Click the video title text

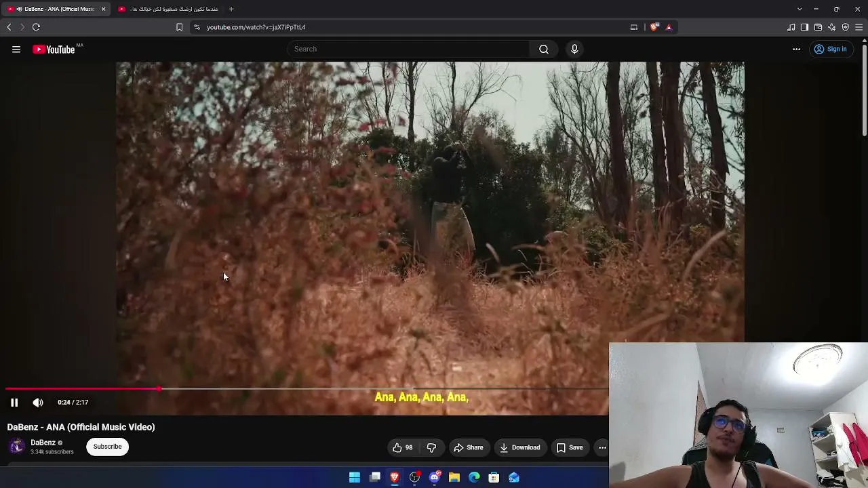(x=81, y=427)
